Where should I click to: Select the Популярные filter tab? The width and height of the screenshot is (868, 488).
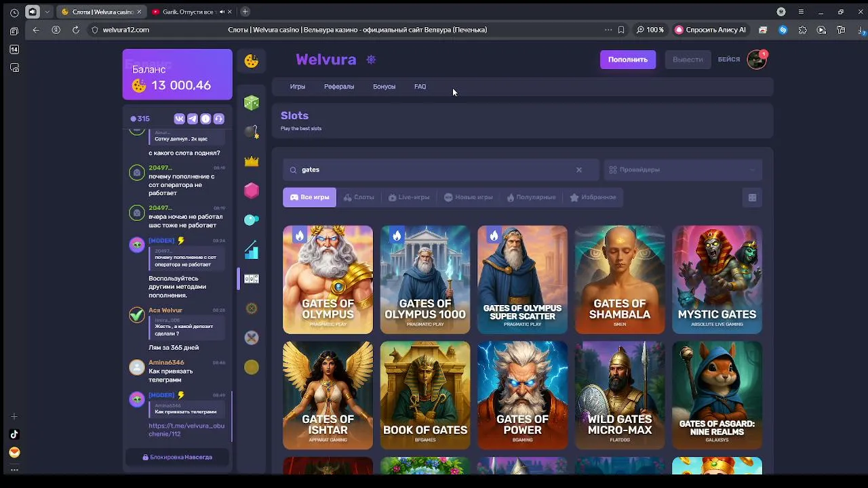(531, 197)
